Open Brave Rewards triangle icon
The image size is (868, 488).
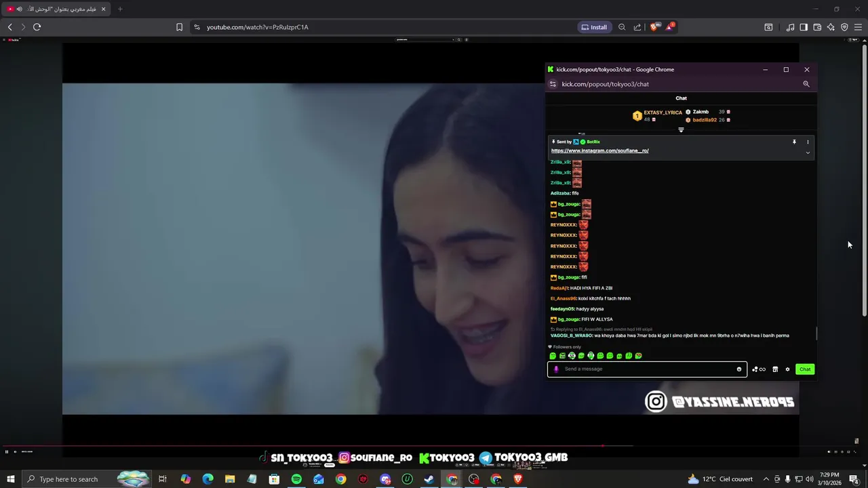(x=670, y=27)
